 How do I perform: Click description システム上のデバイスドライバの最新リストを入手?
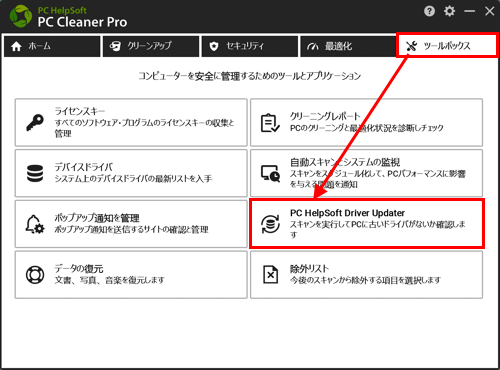click(133, 179)
